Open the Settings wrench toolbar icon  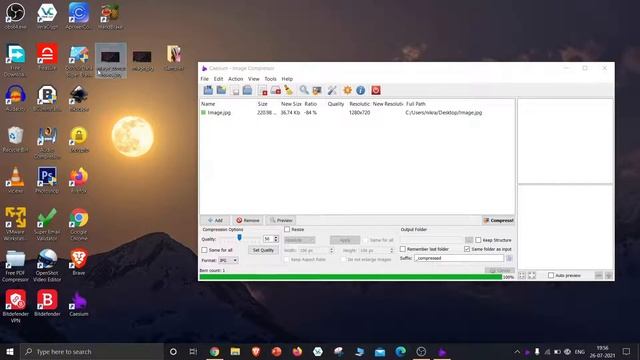point(332,90)
